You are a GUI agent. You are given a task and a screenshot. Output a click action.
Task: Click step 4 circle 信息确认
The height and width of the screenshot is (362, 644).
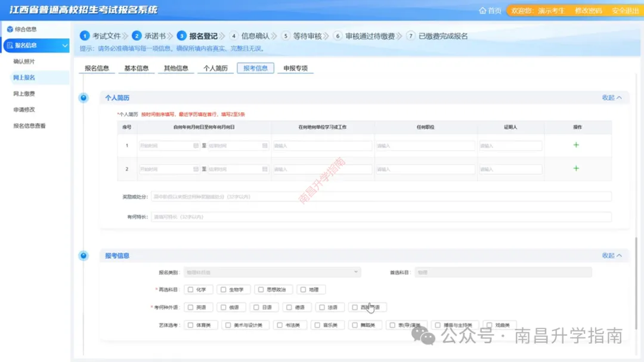click(234, 36)
